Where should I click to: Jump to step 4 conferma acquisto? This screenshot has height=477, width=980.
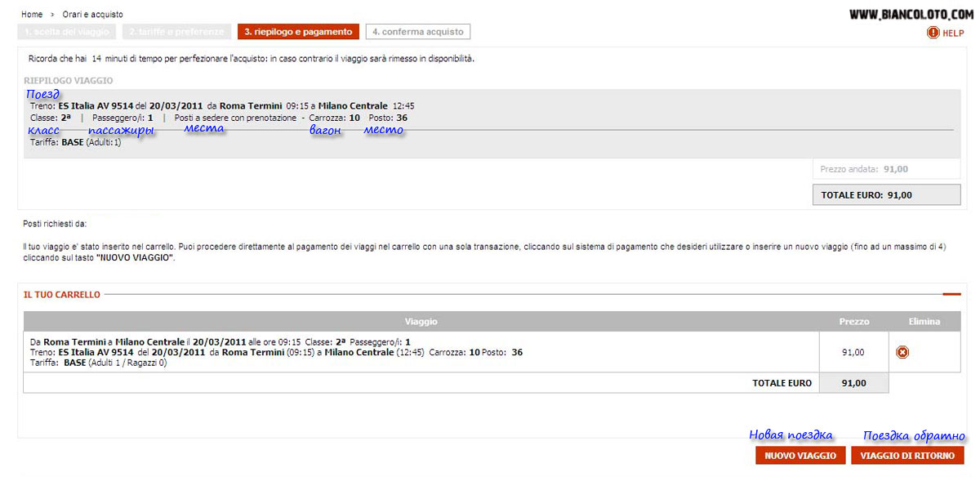[417, 32]
